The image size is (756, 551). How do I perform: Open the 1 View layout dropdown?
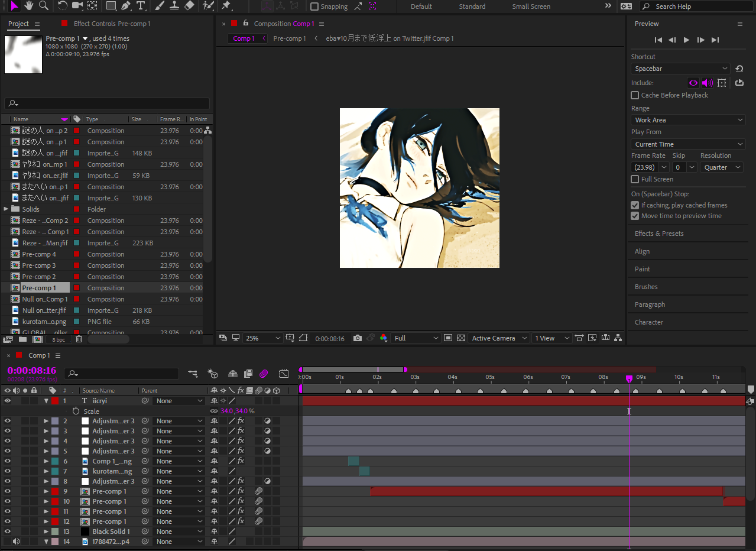[x=551, y=338]
